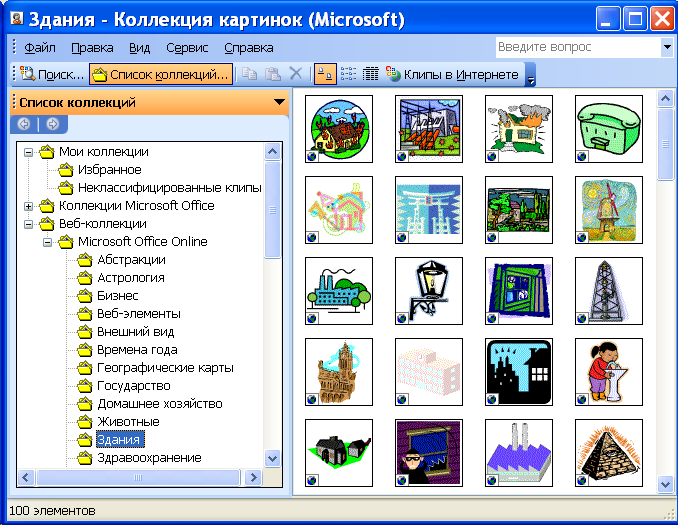The height and width of the screenshot is (525, 678).
Task: Click the Delete X toolbar icon
Action: 296,74
